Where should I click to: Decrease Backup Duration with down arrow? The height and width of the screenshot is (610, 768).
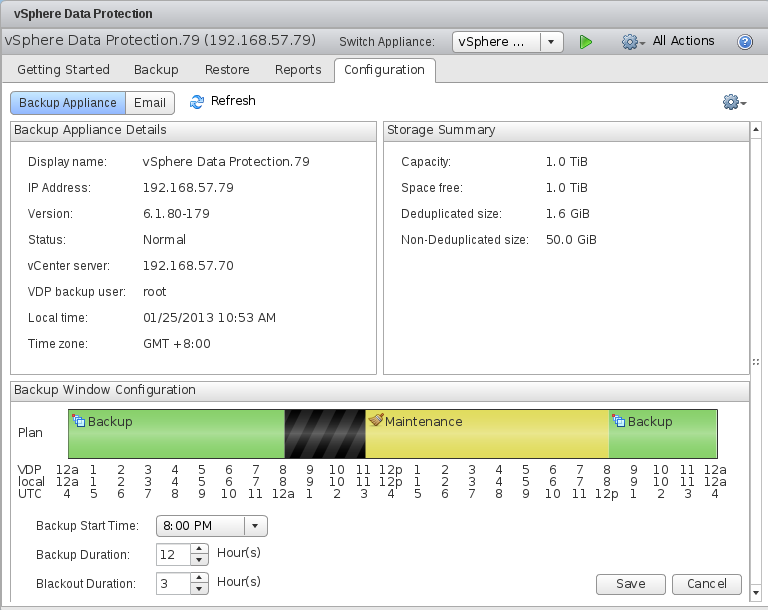pyautogui.click(x=199, y=560)
